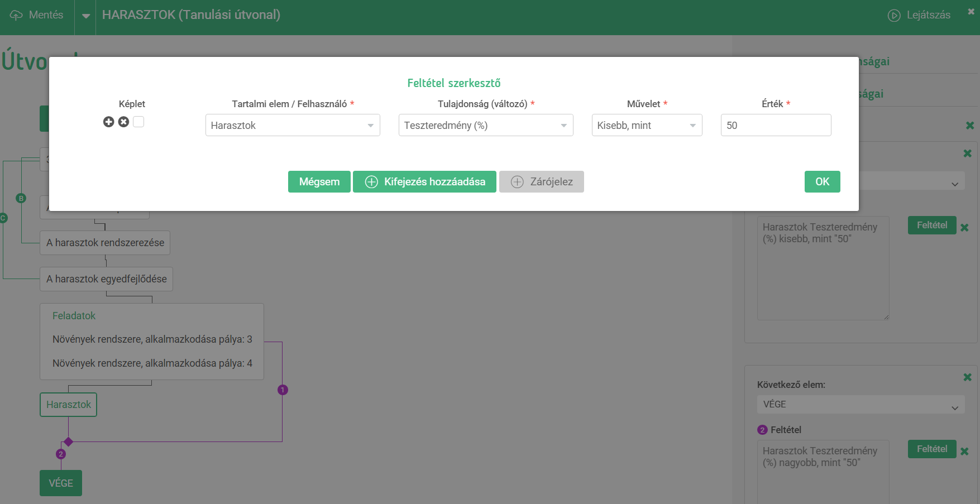Open the dropdown arrow next to Mentés

[x=85, y=16]
